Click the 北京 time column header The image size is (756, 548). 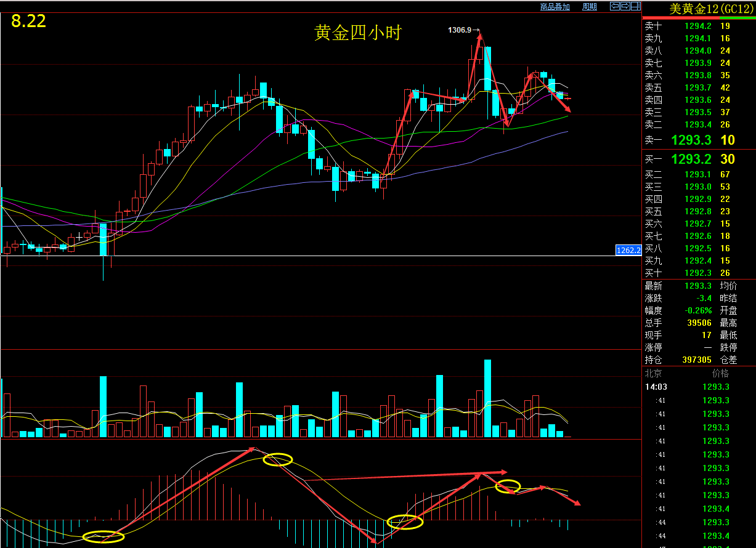(x=653, y=373)
